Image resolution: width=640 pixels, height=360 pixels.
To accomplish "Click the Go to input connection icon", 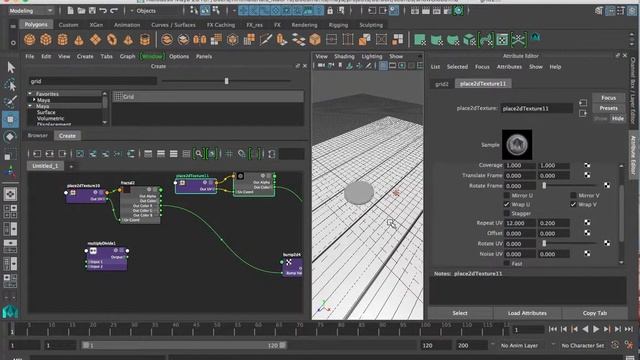I will (x=583, y=103).
